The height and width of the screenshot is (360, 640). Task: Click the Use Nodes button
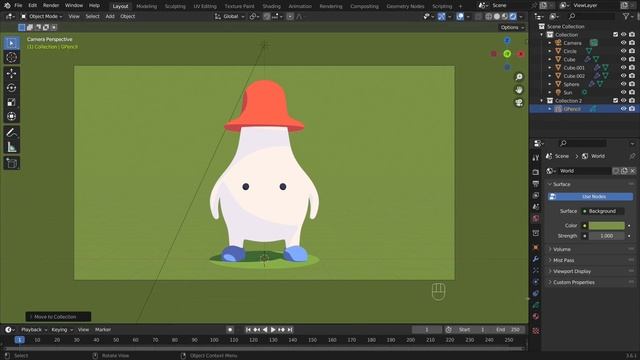(x=590, y=196)
